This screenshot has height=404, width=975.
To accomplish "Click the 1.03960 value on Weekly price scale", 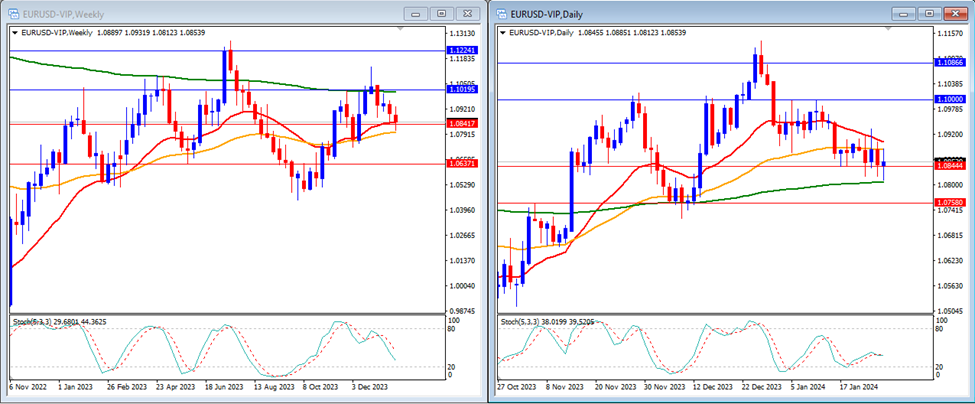I will 461,210.
